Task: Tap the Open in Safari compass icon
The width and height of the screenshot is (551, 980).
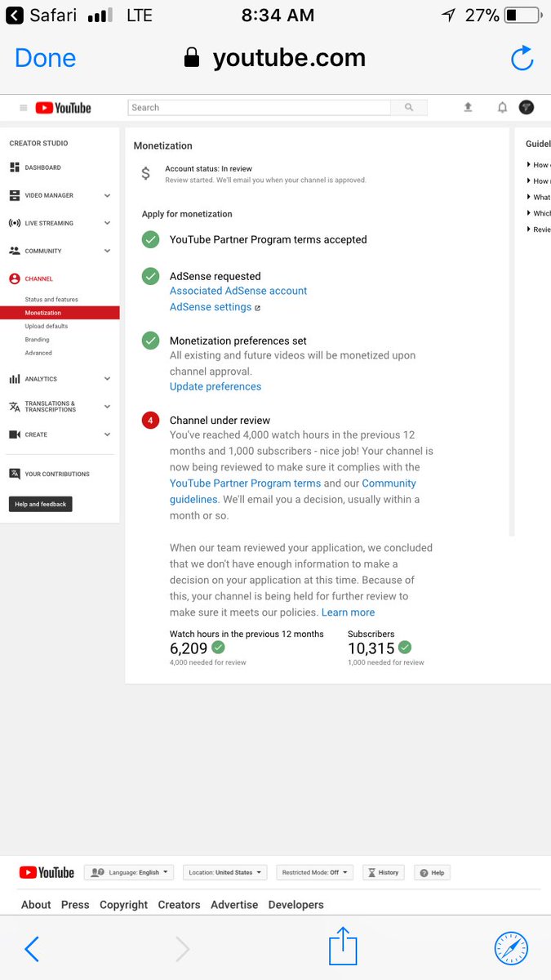Action: pyautogui.click(x=511, y=949)
